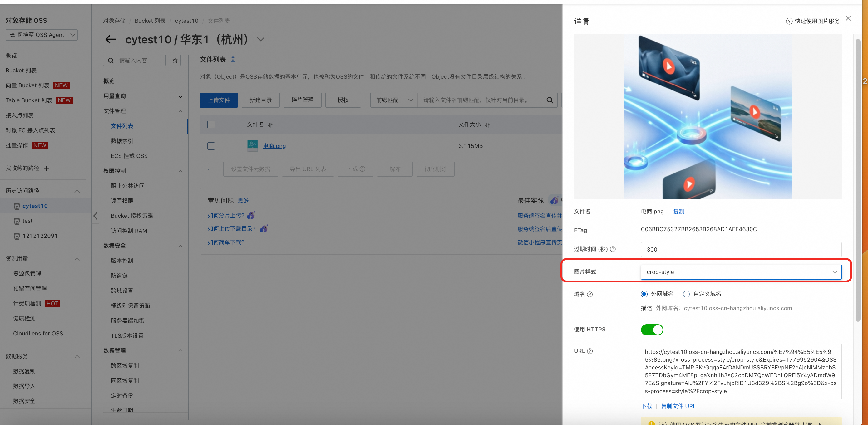Click the details panel vertical scrollbar
868x425 pixels.
[x=858, y=180]
